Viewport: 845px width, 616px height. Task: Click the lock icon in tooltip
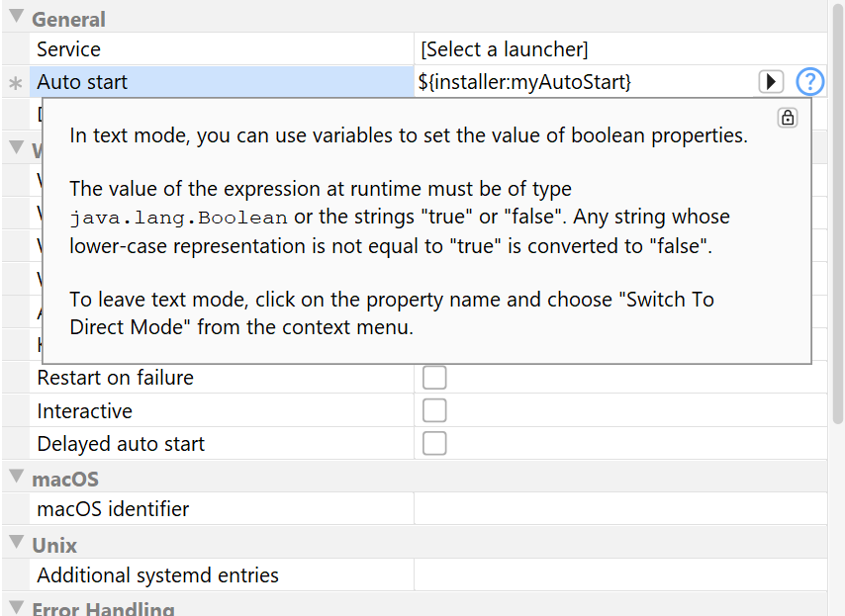(788, 118)
